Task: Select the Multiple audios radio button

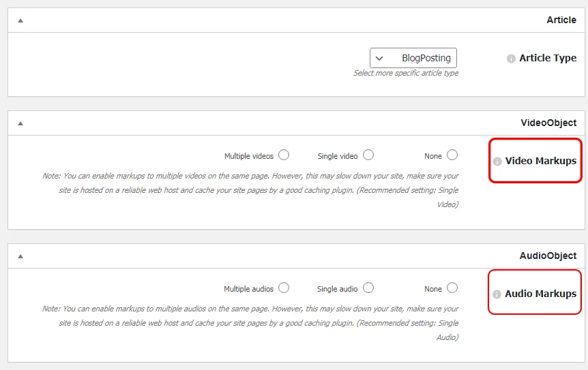Action: click(284, 288)
